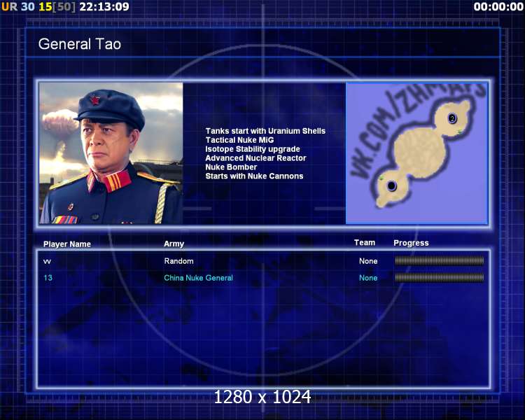Screen dimensions: 525x420
Task: Click the progress bar for player vv
Action: click(440, 260)
